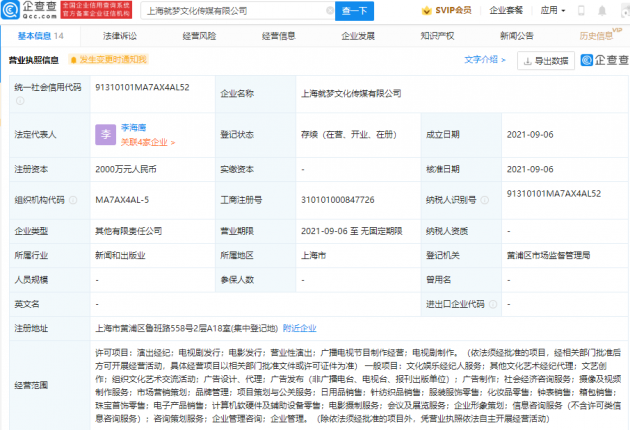Open the 附近企业 link

tap(300, 327)
